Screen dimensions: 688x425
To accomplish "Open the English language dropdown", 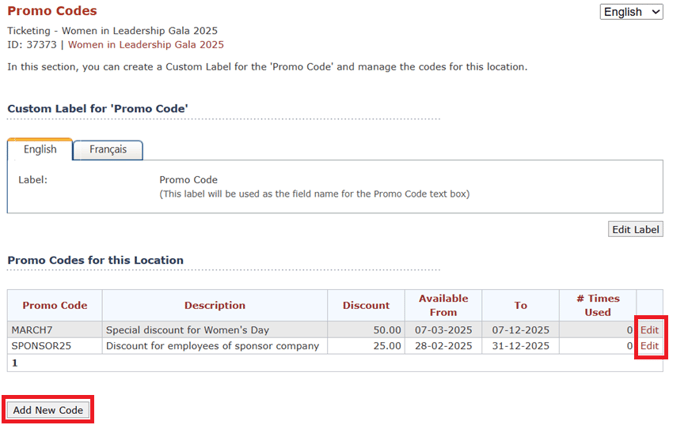I will tap(631, 12).
